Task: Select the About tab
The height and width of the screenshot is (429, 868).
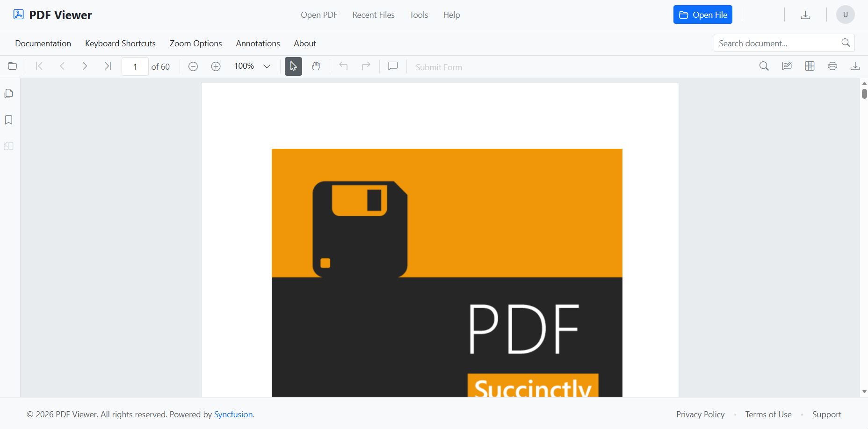Action: (x=305, y=44)
